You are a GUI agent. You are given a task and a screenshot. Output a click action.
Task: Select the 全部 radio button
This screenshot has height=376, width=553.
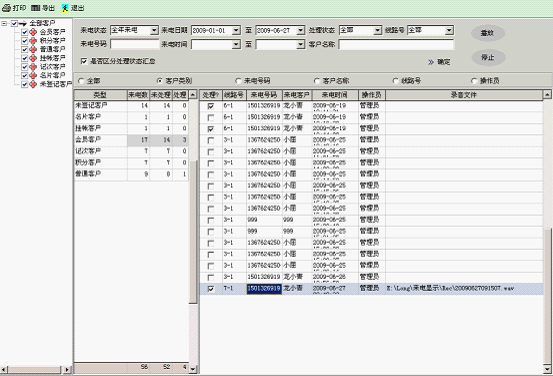tap(81, 81)
